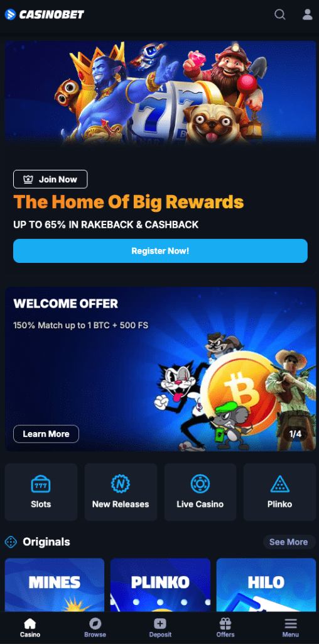Open the New Releases badge icon tile

click(121, 492)
